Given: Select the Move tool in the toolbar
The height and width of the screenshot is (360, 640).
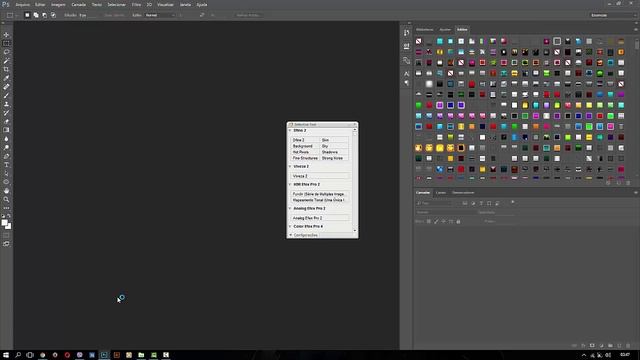Looking at the screenshot, I should [6, 35].
